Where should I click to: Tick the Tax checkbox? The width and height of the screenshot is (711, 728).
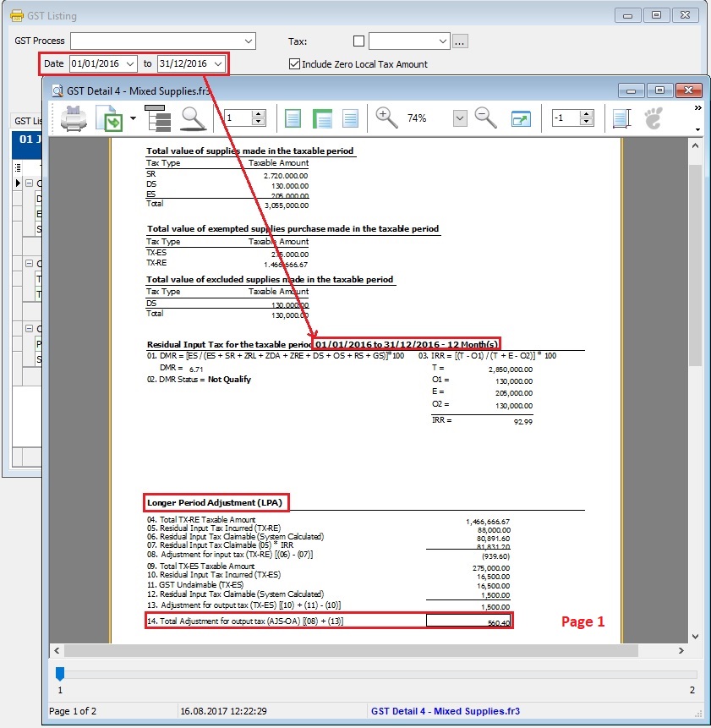[x=358, y=41]
